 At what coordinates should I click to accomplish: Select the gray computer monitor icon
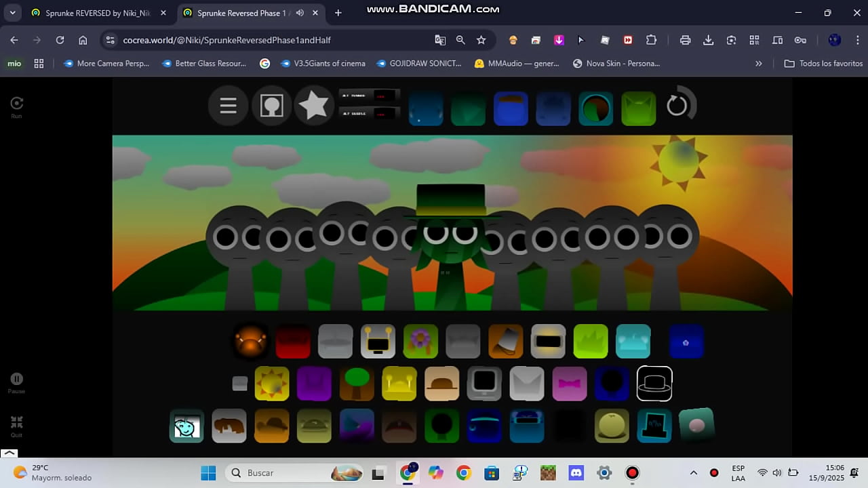click(x=484, y=384)
